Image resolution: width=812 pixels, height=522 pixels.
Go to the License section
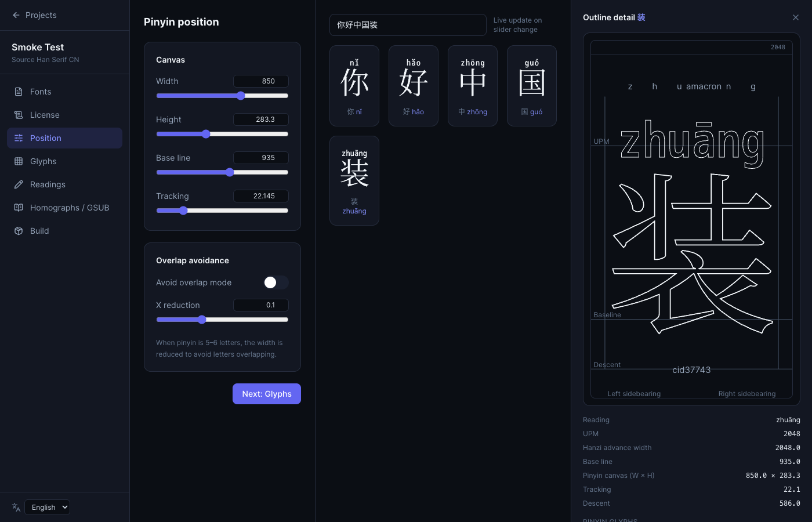[x=64, y=115]
